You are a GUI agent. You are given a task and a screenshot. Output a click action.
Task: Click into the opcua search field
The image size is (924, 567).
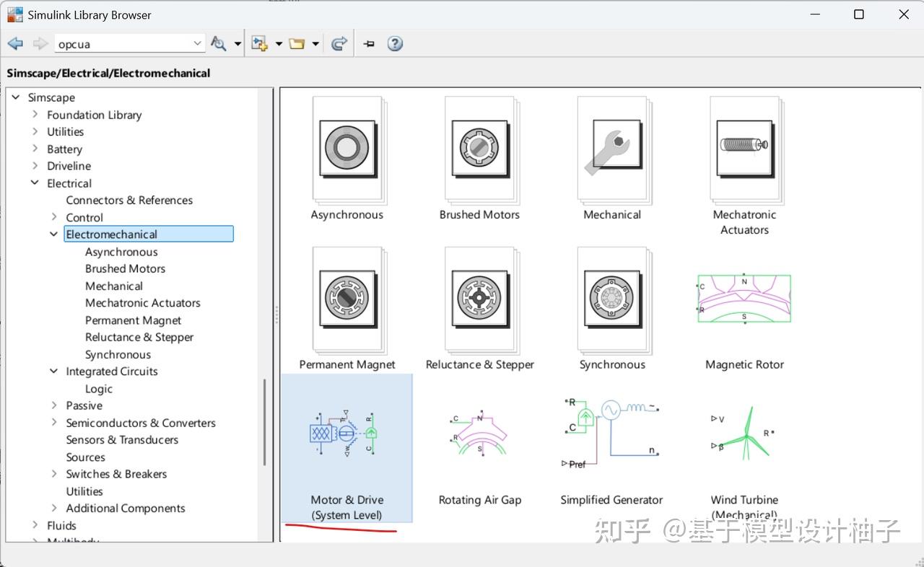tap(123, 44)
